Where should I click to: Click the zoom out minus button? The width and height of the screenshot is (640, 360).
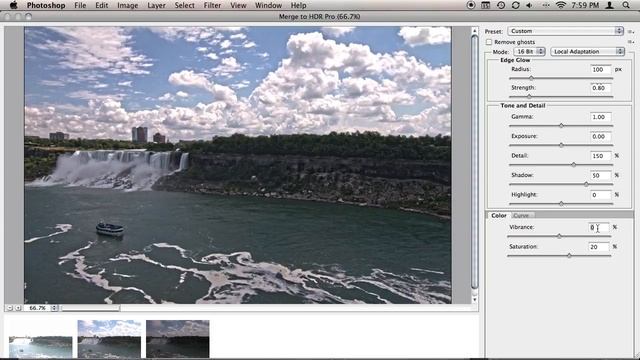pos(10,308)
